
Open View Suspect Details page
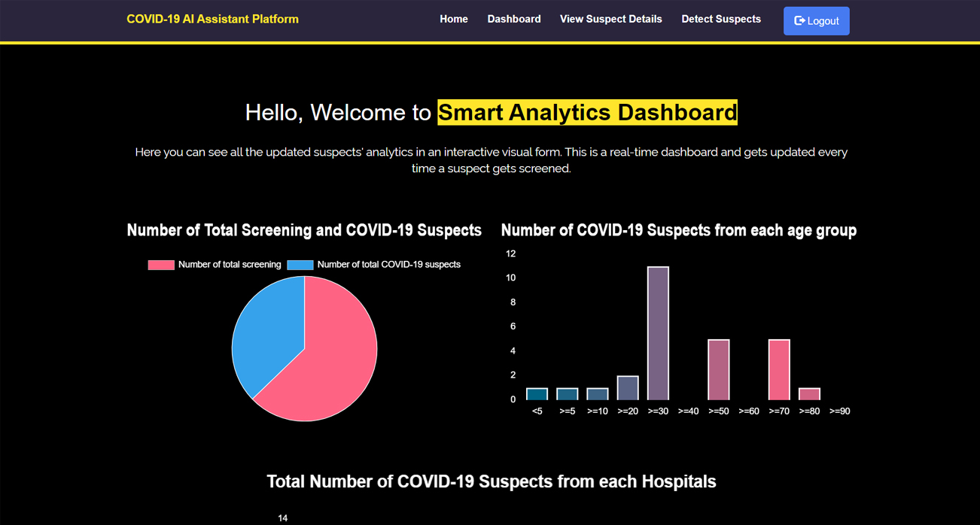click(610, 19)
